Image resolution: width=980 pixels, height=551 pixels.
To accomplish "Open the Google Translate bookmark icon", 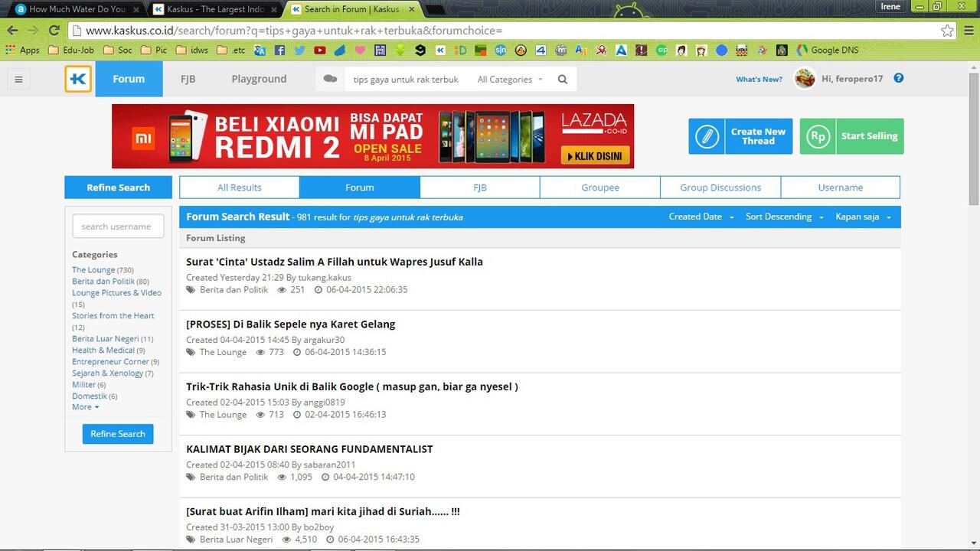I will (x=260, y=51).
